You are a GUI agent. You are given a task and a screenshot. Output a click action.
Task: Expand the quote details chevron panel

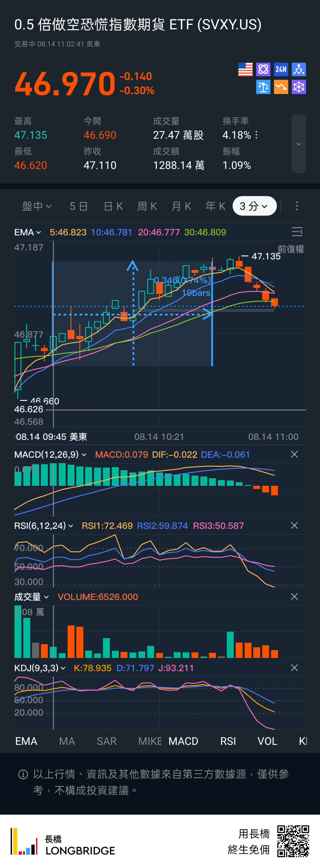299,144
